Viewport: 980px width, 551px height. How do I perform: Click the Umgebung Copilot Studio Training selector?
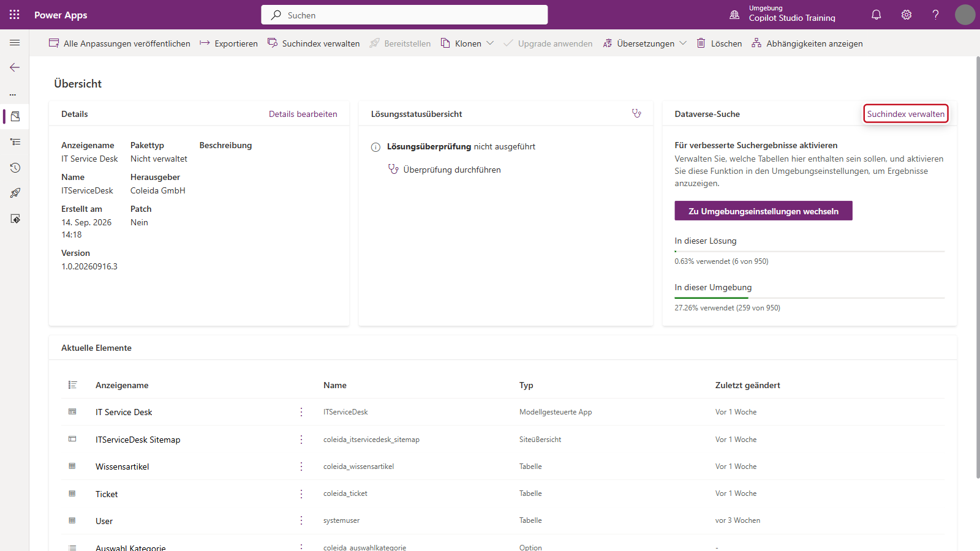pos(783,15)
